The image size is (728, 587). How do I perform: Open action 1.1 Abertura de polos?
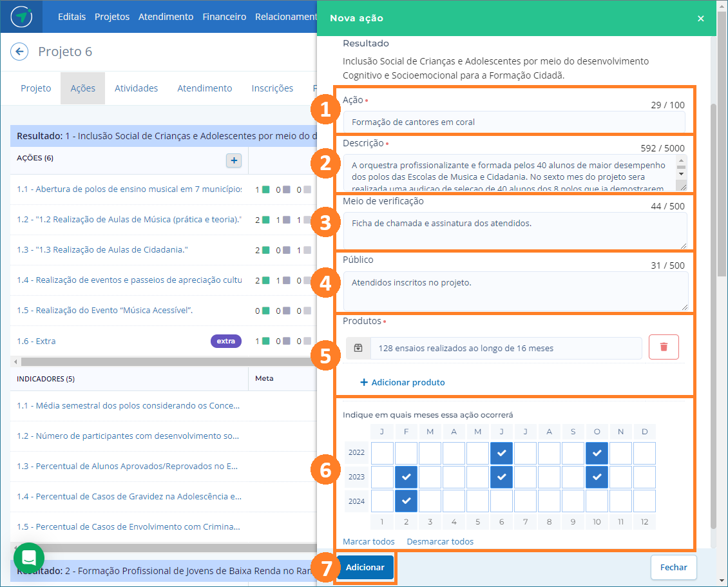129,189
